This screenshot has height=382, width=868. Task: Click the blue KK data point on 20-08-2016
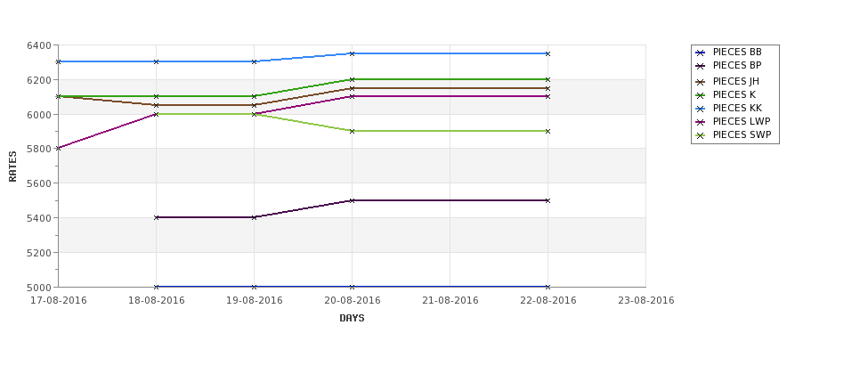pyautogui.click(x=352, y=53)
